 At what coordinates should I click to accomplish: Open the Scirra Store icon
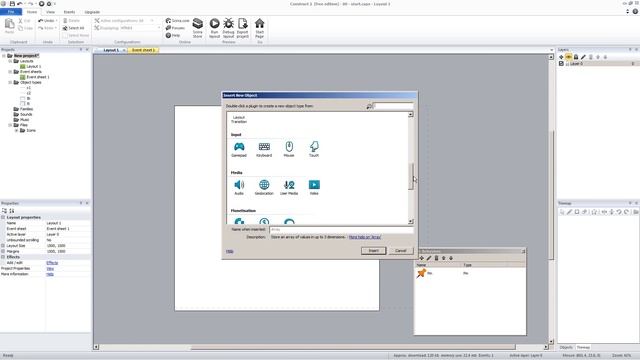point(198,24)
